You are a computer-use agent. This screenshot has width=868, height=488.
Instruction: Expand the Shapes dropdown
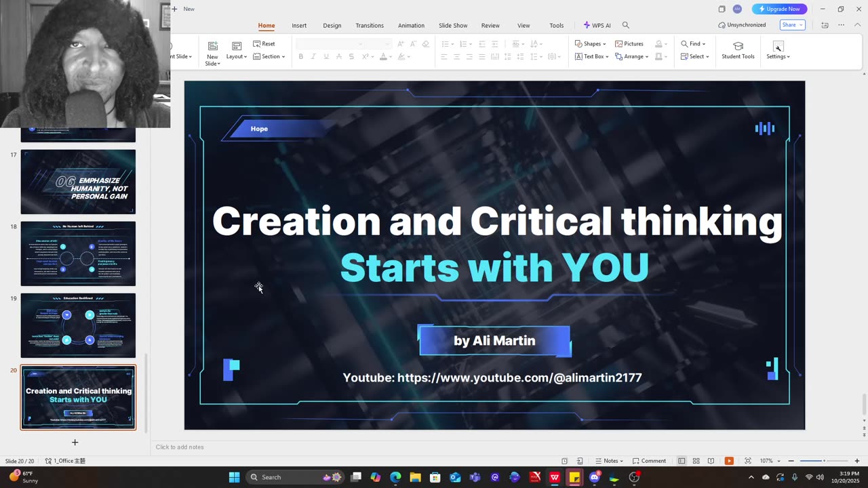[x=590, y=44]
